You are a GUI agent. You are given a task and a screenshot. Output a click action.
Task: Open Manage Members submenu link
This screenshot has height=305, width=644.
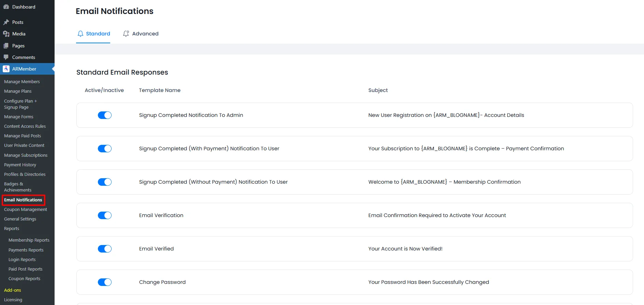click(x=22, y=82)
